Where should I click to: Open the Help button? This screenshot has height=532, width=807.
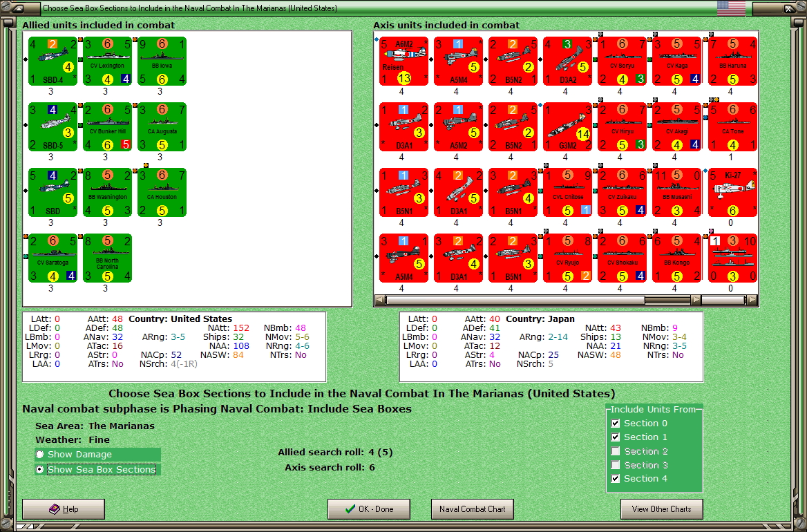[x=64, y=509]
